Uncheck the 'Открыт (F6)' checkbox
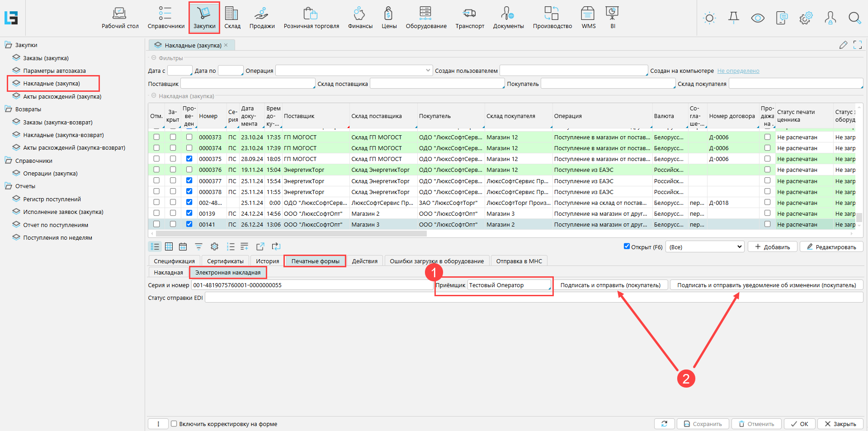Screen dimensions: 868x431 tap(627, 246)
